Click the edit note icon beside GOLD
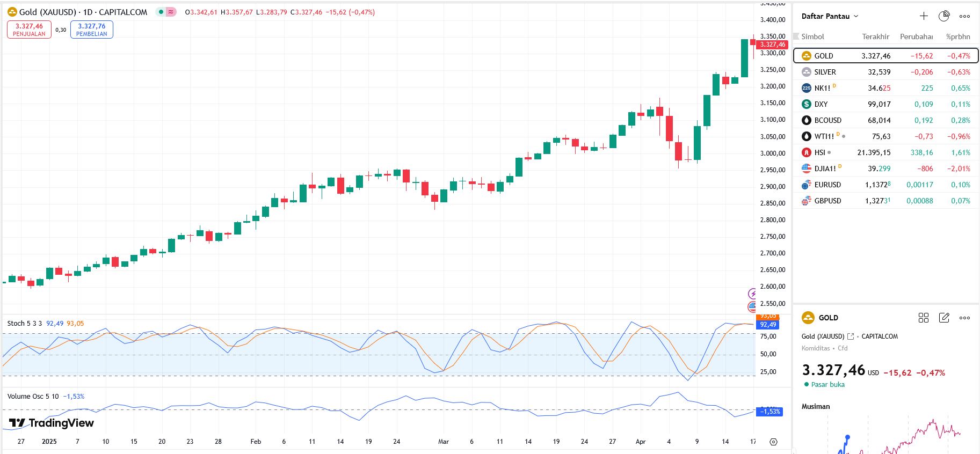This screenshot has height=454, width=980. point(944,318)
